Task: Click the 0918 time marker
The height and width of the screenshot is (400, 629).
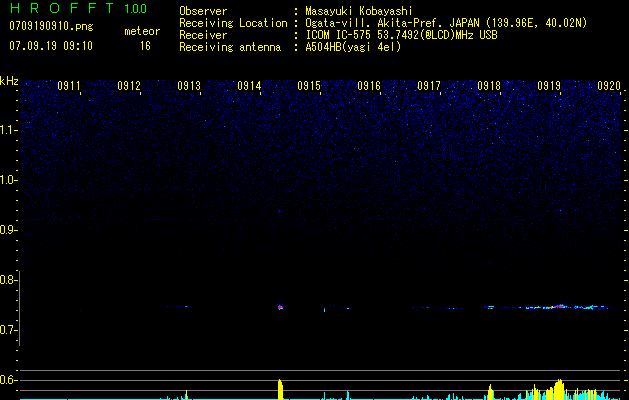Action: click(x=489, y=86)
